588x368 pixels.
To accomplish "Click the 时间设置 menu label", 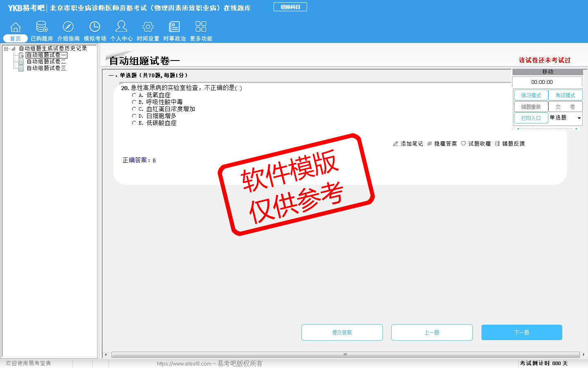I will point(148,38).
